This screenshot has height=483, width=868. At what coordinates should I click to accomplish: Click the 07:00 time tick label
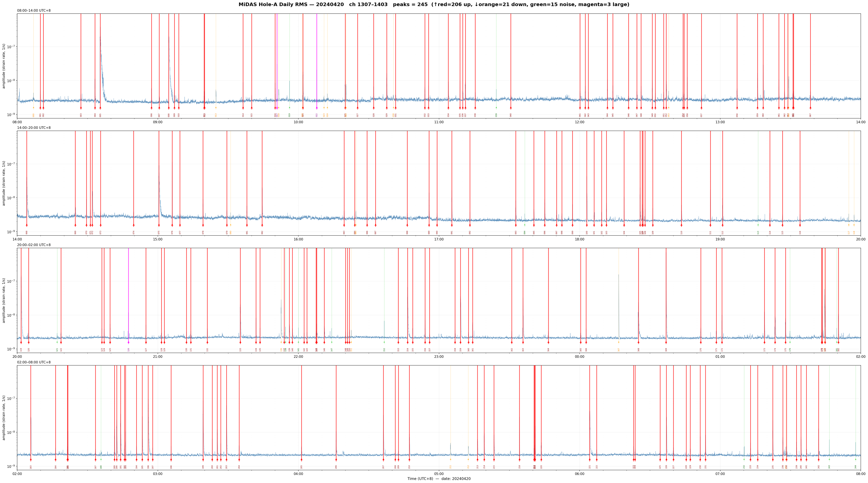720,474
